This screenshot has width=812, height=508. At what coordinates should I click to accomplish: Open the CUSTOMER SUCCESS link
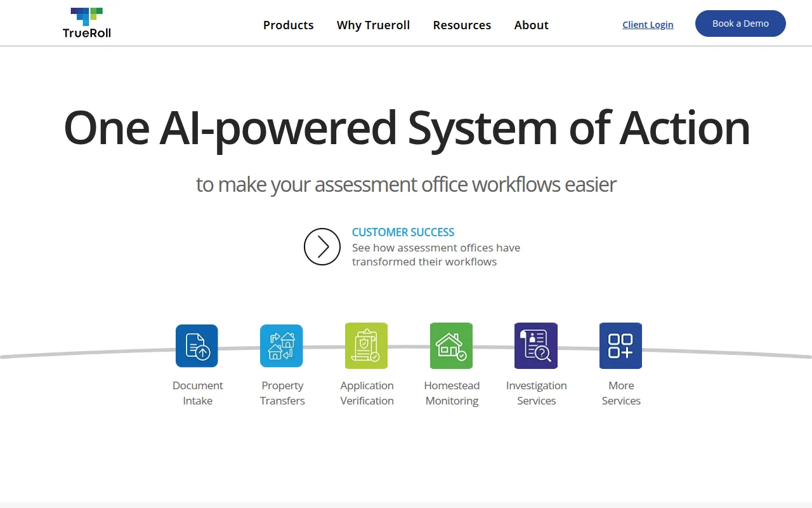tap(403, 232)
